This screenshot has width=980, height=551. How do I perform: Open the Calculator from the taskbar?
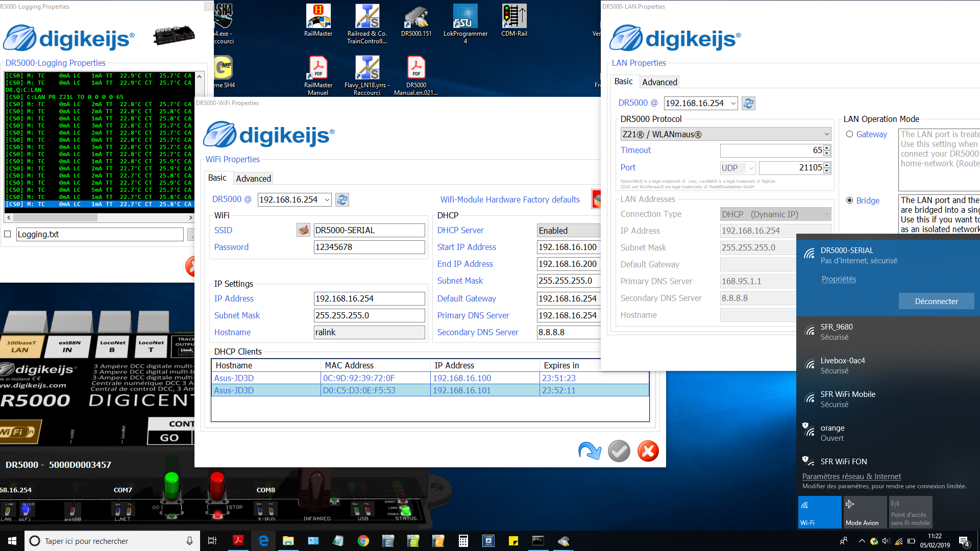coord(463,541)
